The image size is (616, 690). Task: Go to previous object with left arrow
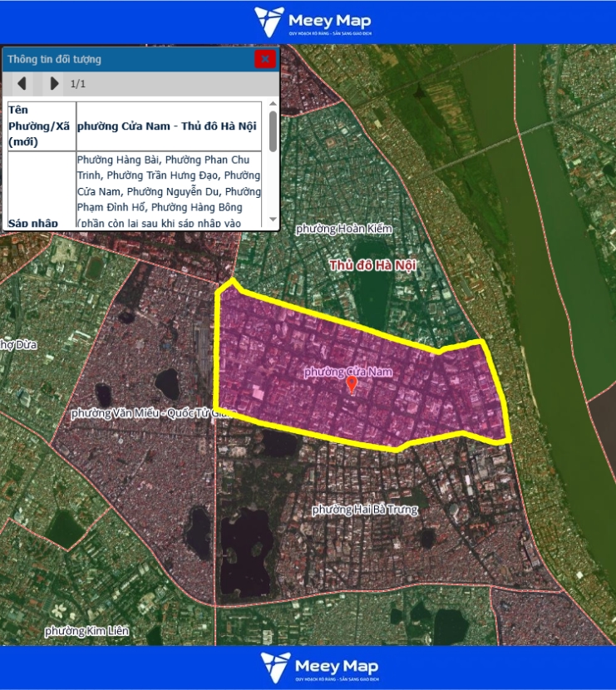coord(22,83)
